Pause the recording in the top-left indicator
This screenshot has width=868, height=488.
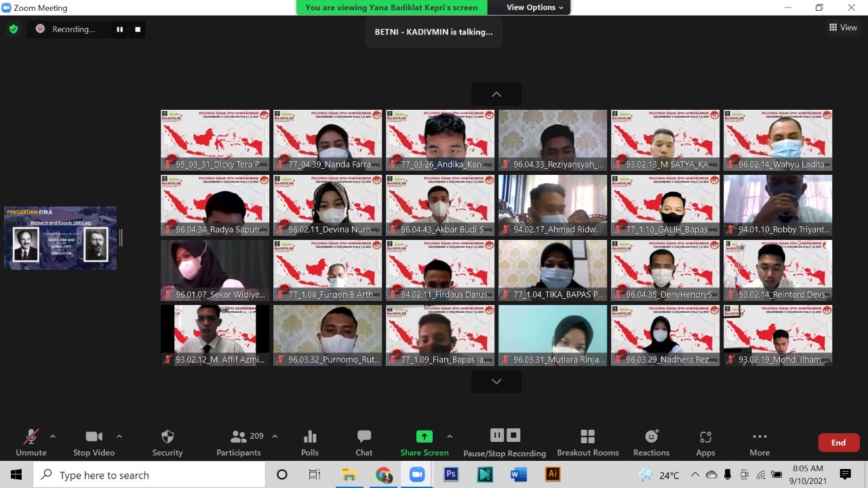click(119, 29)
